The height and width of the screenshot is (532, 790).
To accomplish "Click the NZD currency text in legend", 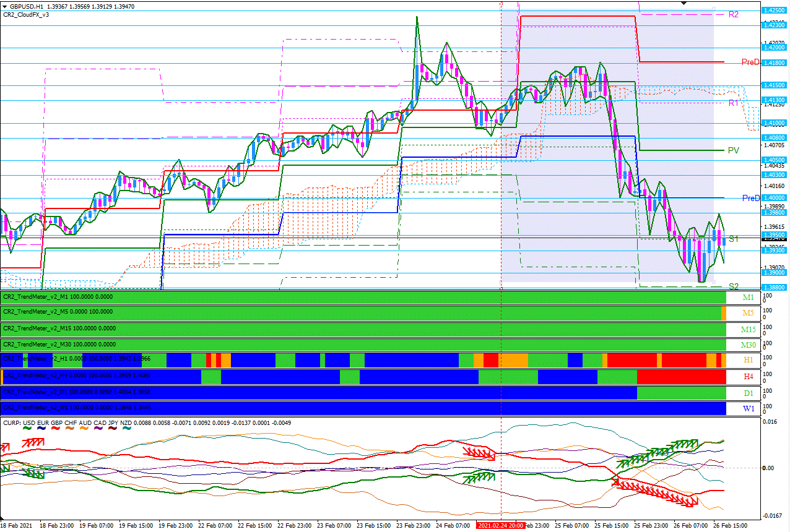I will pyautogui.click(x=125, y=423).
